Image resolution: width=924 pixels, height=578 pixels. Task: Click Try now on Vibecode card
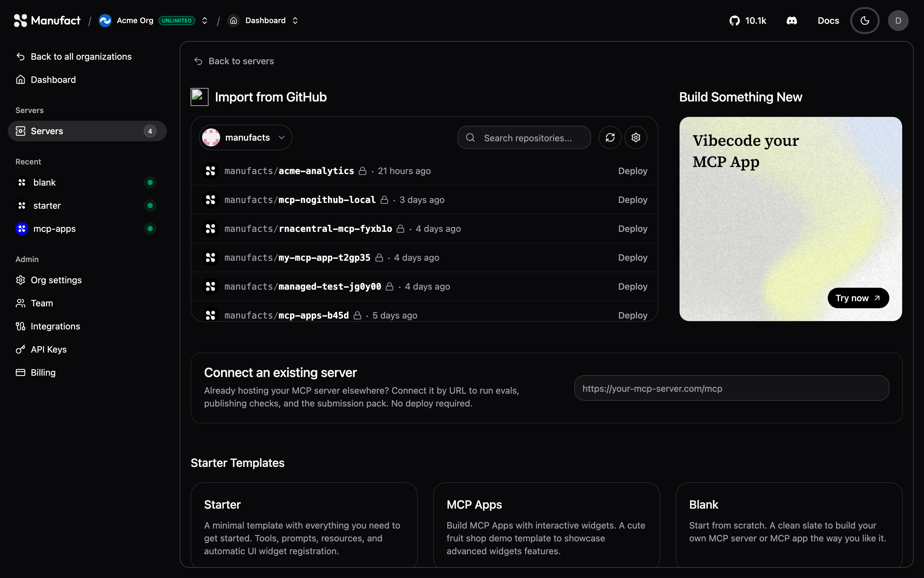(858, 298)
